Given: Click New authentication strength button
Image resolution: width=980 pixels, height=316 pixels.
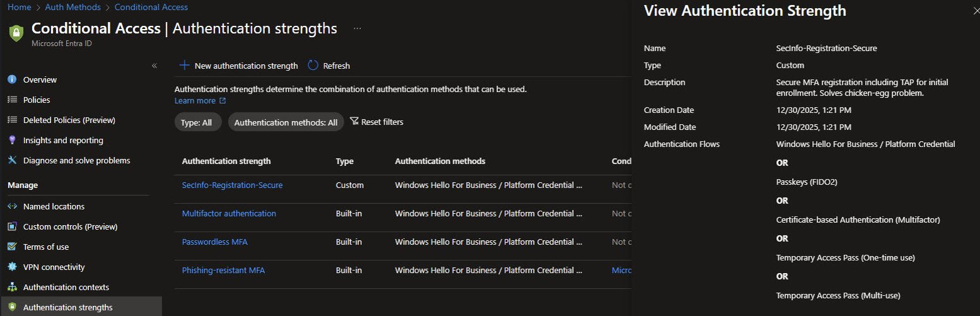Looking at the screenshot, I should coord(238,66).
